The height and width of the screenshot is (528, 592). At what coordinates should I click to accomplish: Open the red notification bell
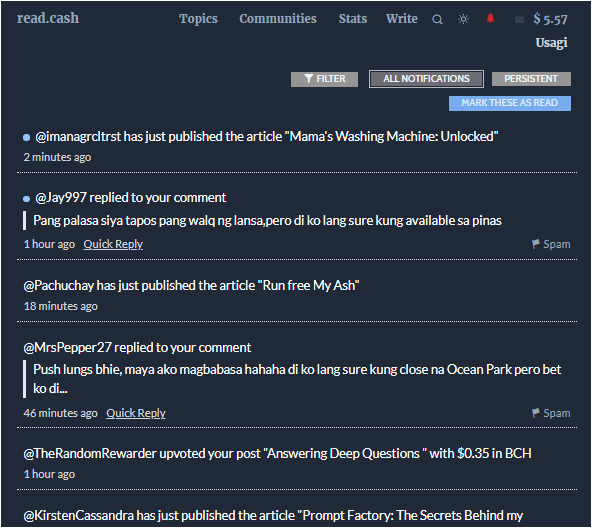point(490,18)
